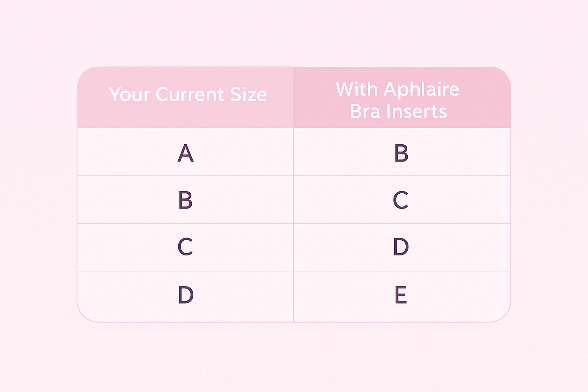
Task: Select letter D in the bra inserts column
Action: coord(401,247)
